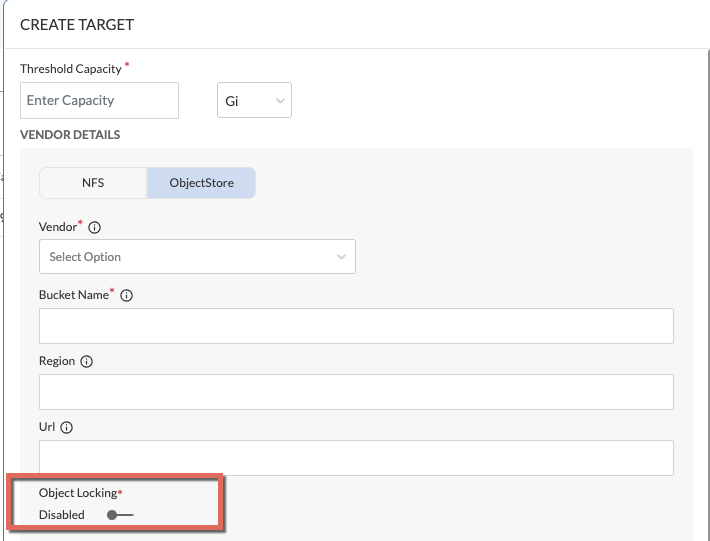Screen dimensions: 710x541
Task: Click the Region info icon
Action: point(86,362)
